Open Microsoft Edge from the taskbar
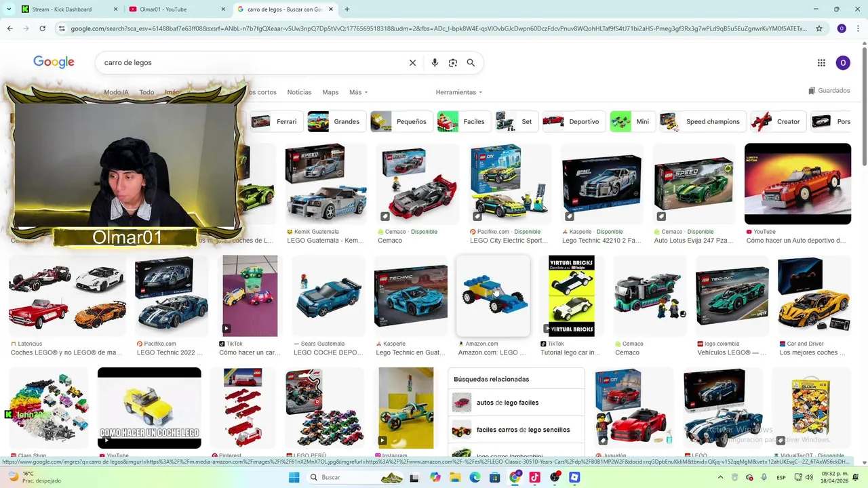This screenshot has height=488, width=868. pos(475,477)
